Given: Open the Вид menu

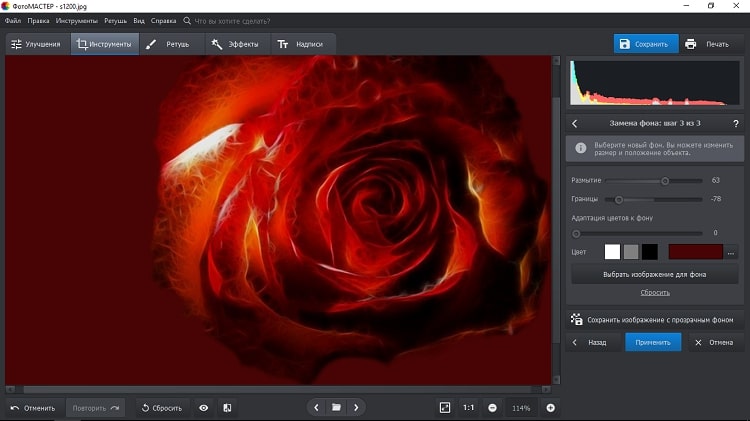Looking at the screenshot, I should (139, 20).
